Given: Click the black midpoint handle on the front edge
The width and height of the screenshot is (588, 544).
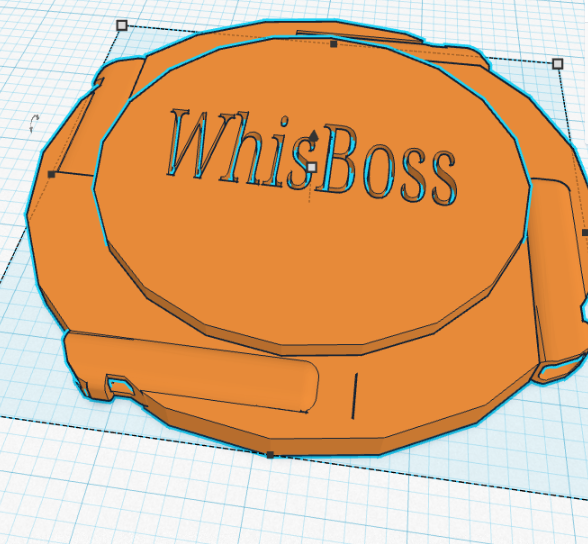Looking at the screenshot, I should pyautogui.click(x=270, y=455).
